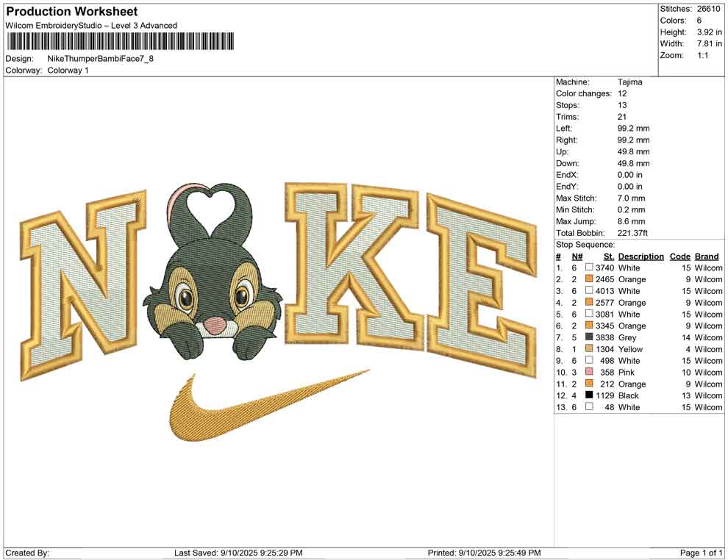Click the white swatch in stop row 13
The width and height of the screenshot is (728, 560).
click(589, 406)
